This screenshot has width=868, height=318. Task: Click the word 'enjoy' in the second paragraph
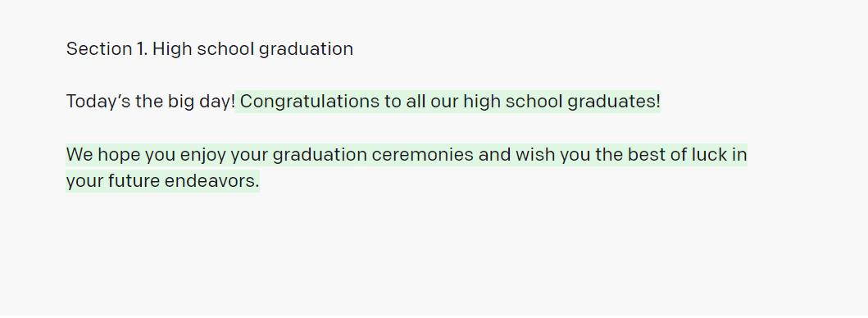click(202, 155)
